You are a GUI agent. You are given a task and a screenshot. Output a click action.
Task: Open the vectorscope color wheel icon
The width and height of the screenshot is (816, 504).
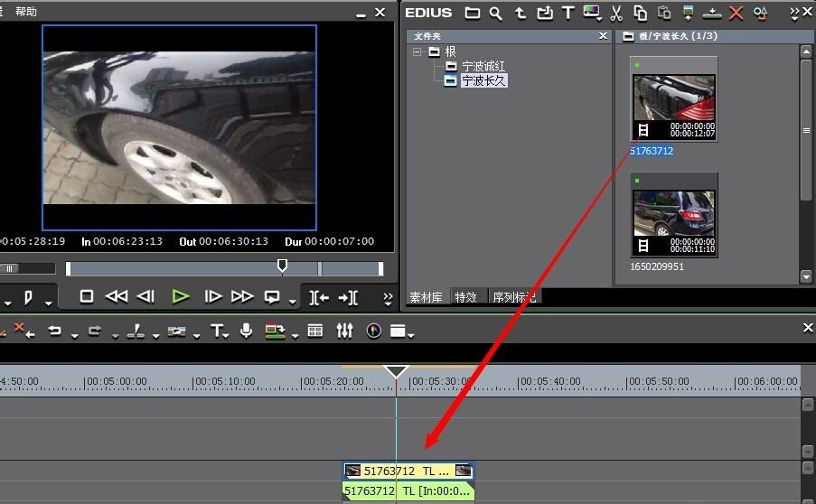[x=373, y=331]
